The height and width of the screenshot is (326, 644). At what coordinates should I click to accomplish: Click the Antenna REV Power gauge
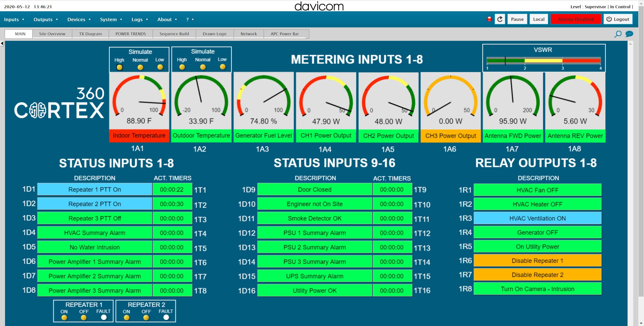[x=575, y=101]
